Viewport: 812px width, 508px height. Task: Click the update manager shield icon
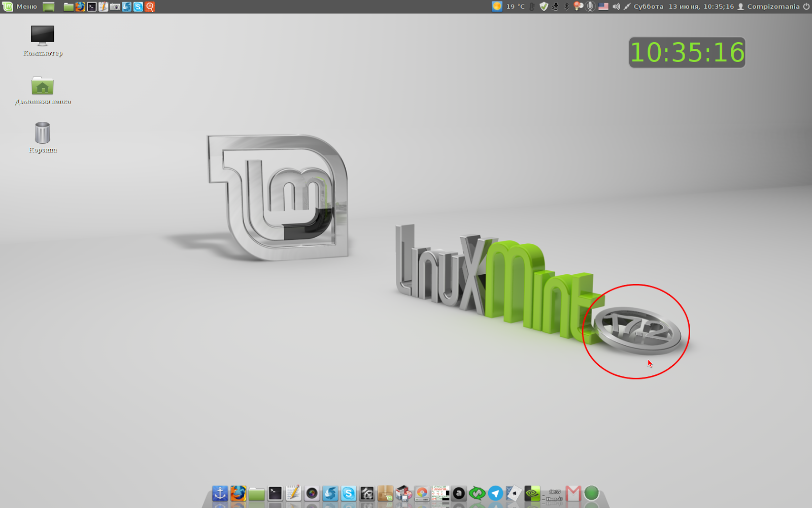(544, 7)
